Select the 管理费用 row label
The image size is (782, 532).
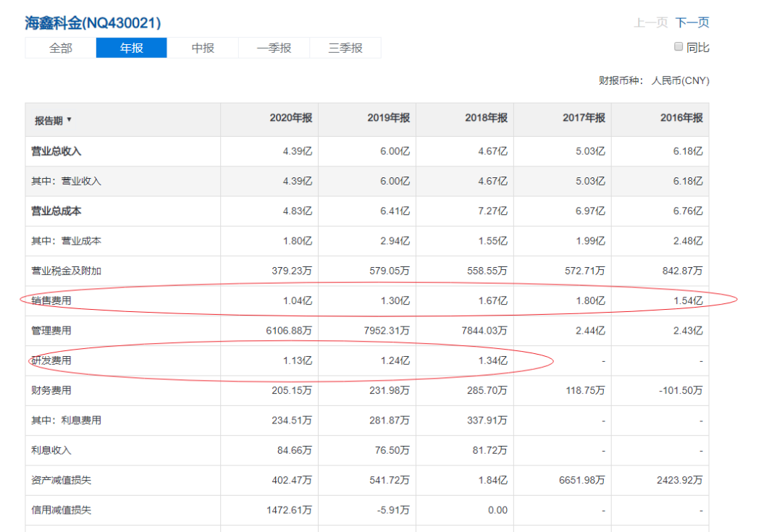pyautogui.click(x=51, y=331)
